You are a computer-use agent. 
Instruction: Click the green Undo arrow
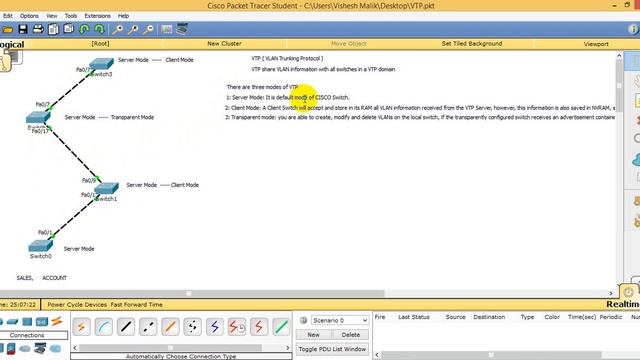tap(84, 29)
